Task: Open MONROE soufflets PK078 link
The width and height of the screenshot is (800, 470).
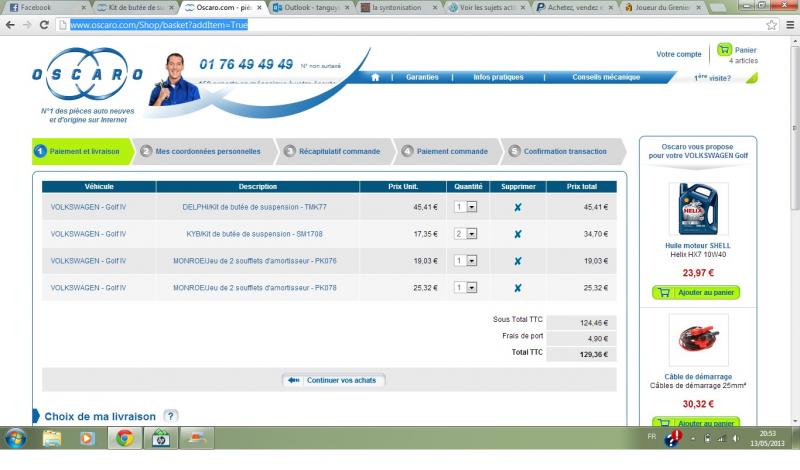Action: (x=255, y=288)
